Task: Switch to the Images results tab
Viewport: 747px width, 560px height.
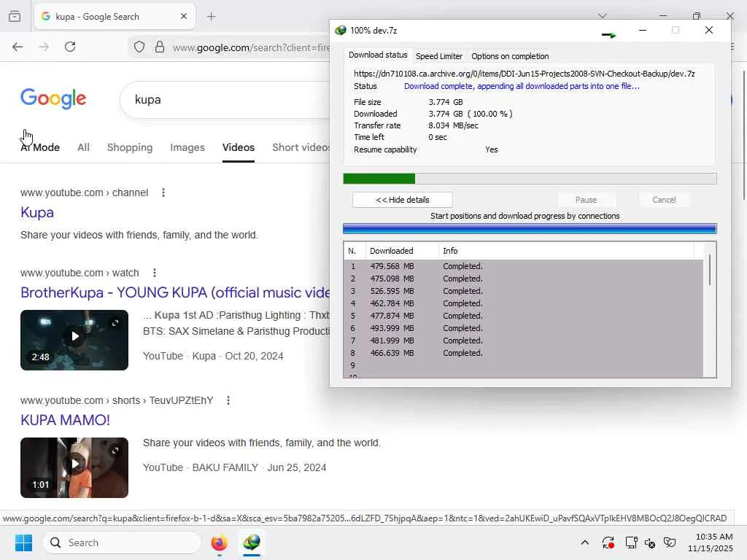Action: [x=187, y=147]
